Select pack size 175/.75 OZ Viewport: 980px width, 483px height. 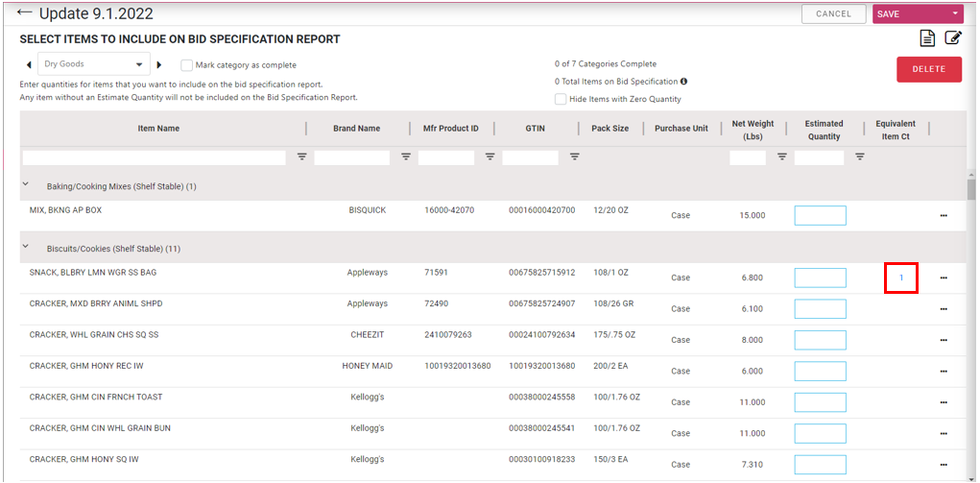pyautogui.click(x=614, y=335)
